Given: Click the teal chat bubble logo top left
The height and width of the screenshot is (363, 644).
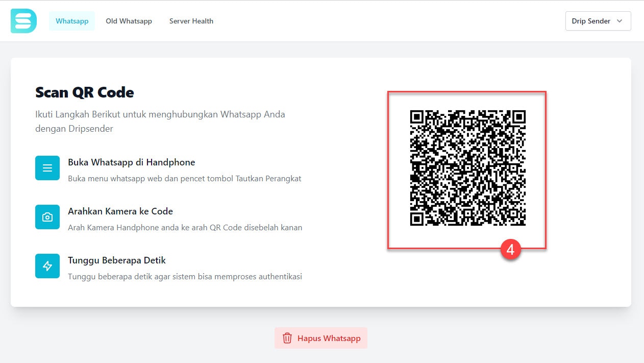Looking at the screenshot, I should click(x=23, y=20).
